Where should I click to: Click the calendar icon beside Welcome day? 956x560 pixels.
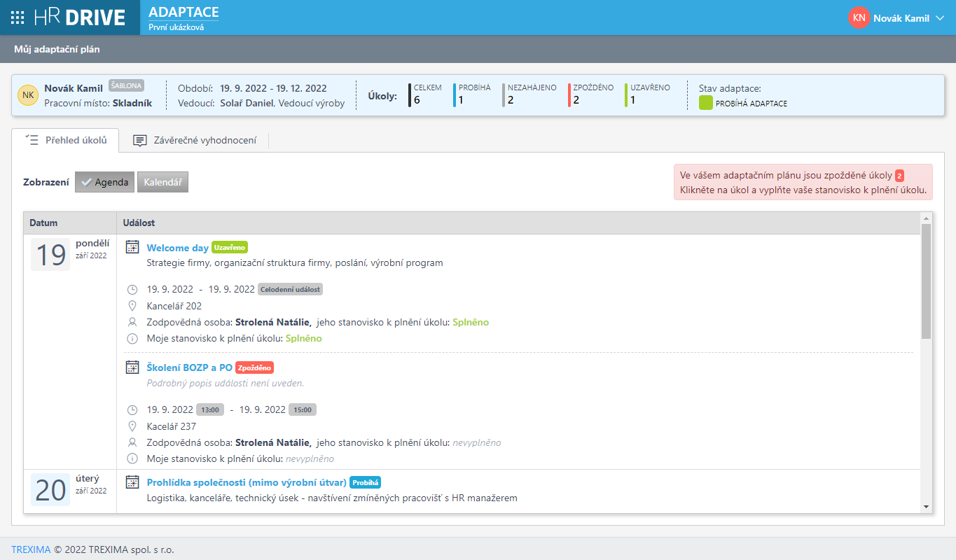132,247
